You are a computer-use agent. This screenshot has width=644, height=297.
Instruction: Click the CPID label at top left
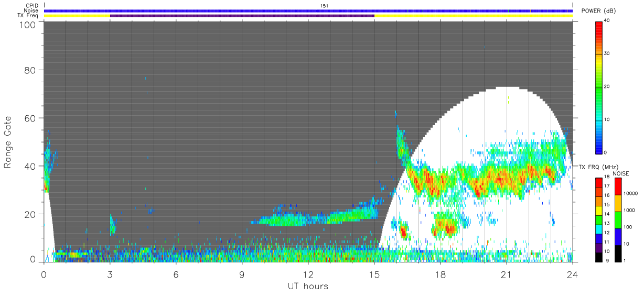[x=31, y=6]
